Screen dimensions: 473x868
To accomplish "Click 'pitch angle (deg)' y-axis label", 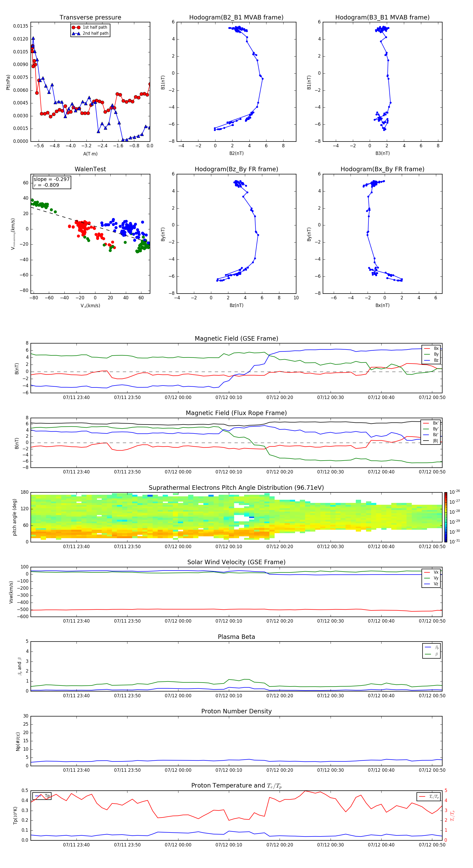I will (14, 517).
